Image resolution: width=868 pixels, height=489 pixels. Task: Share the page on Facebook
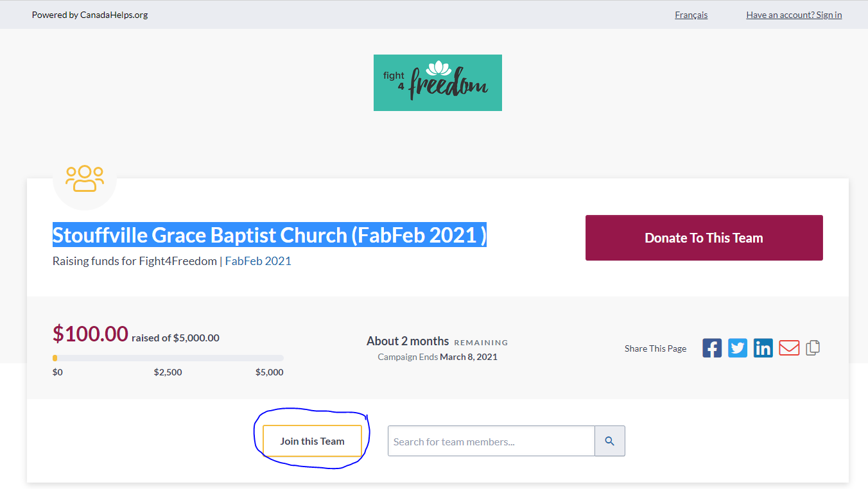point(712,348)
